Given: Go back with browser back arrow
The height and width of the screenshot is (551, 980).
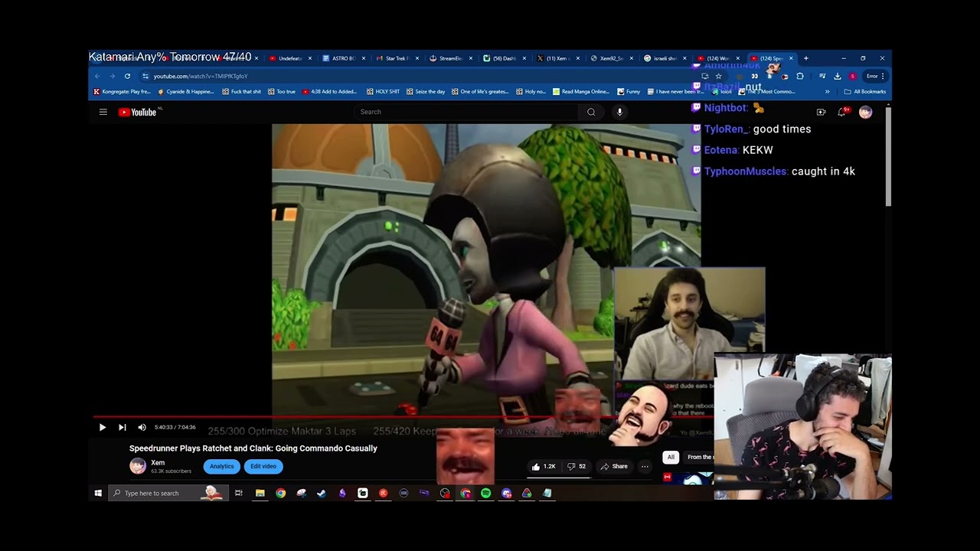Looking at the screenshot, I should point(97,76).
